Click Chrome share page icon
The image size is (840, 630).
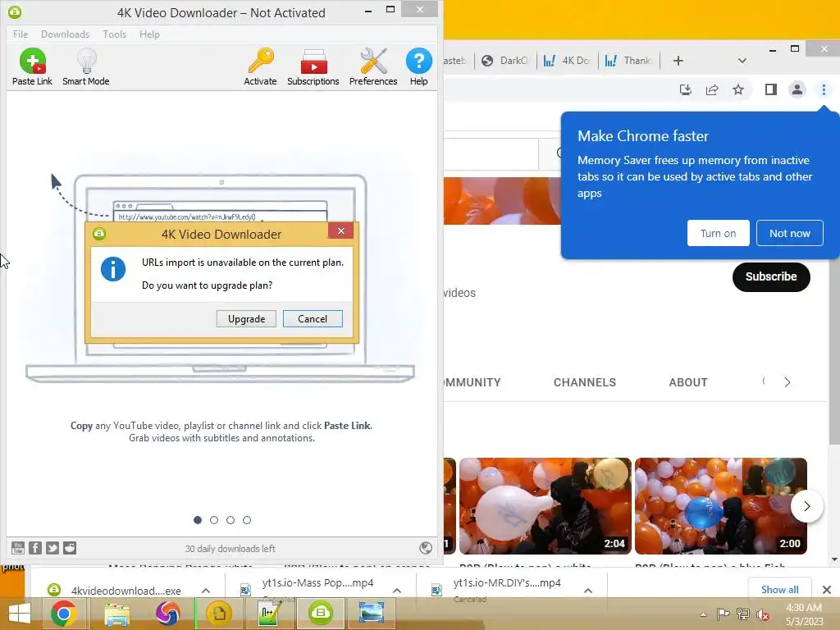(712, 89)
